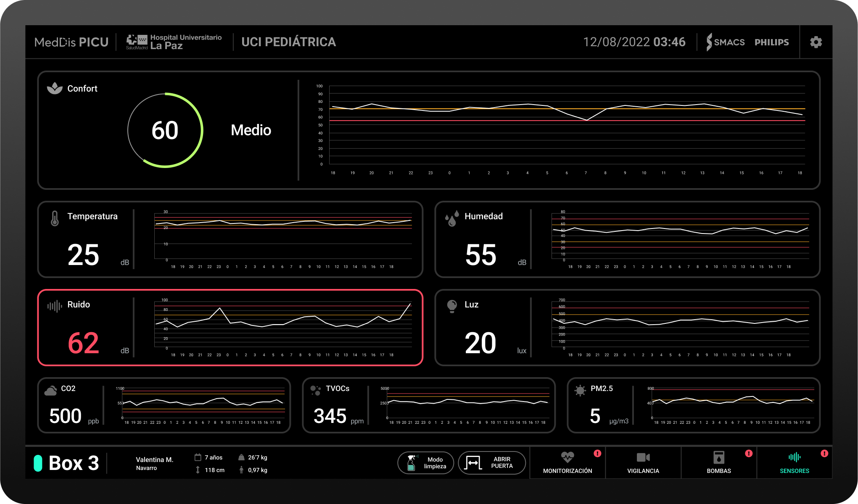Select the Sensores tab

coord(795,462)
